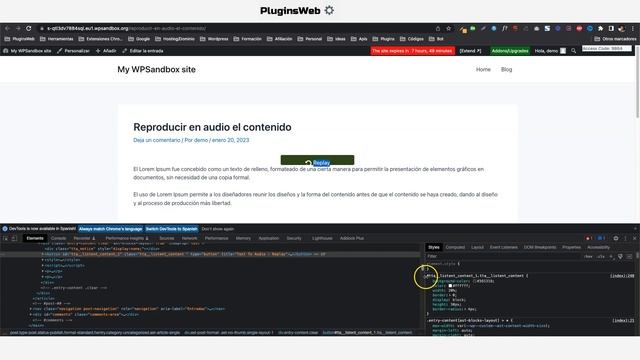Open the Otros marcadores folder

[615, 39]
